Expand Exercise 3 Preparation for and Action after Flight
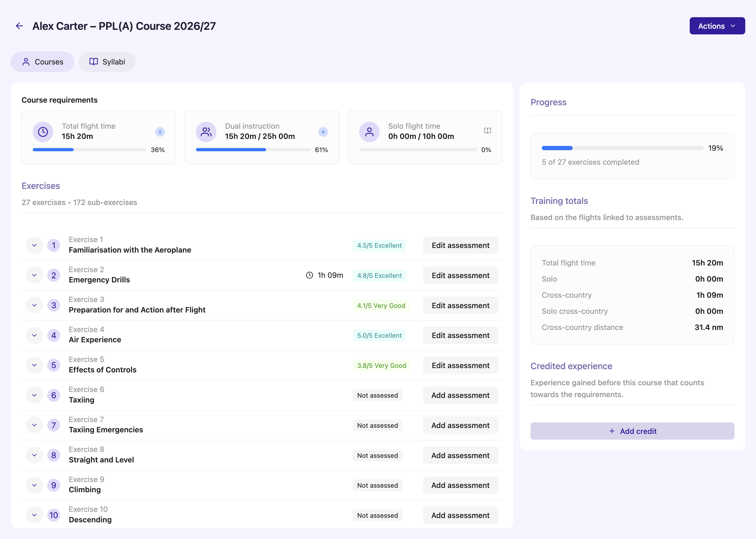The height and width of the screenshot is (539, 756). coord(34,305)
